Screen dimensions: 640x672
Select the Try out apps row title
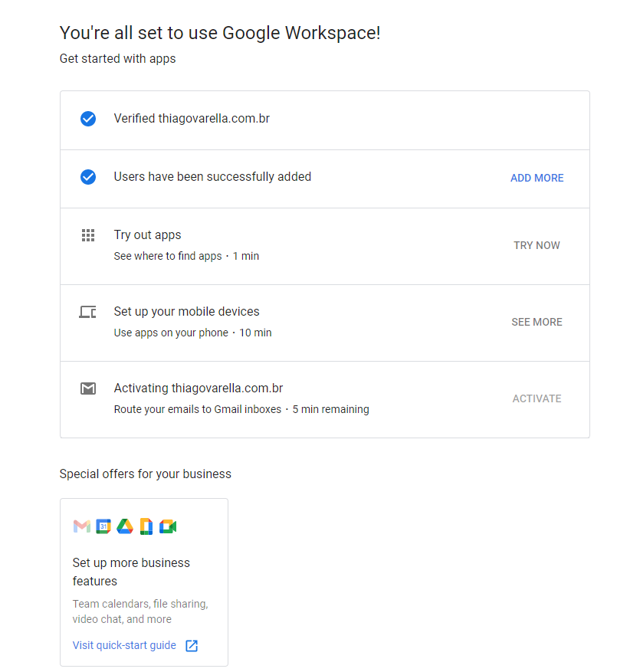(147, 235)
